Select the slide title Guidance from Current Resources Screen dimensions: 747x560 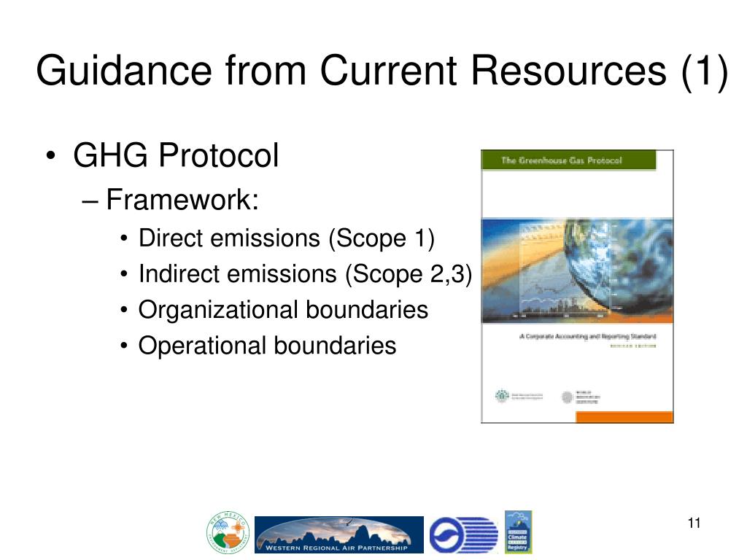tap(382, 71)
